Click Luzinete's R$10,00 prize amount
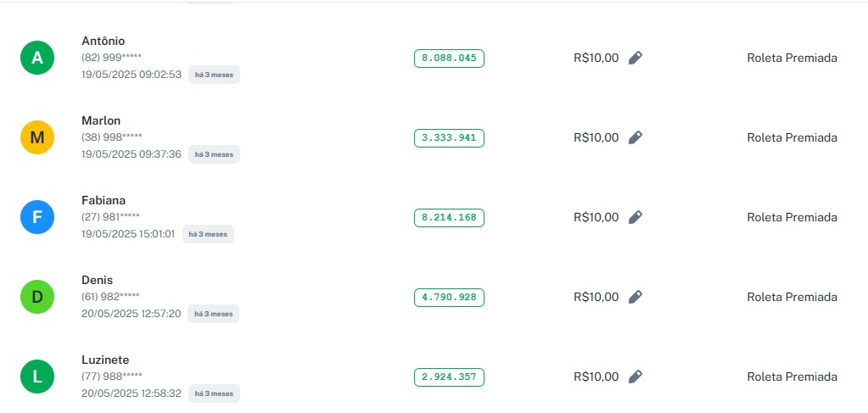Image resolution: width=868 pixels, height=413 pixels. 596,377
